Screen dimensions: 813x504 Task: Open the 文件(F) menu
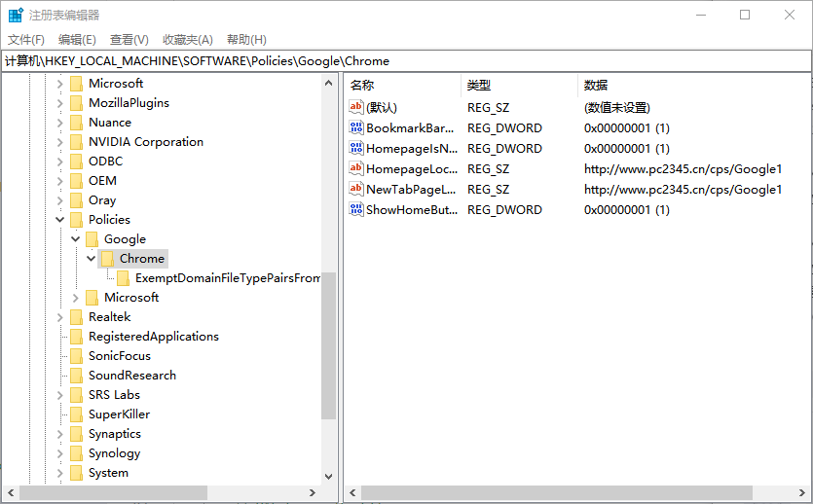point(26,40)
